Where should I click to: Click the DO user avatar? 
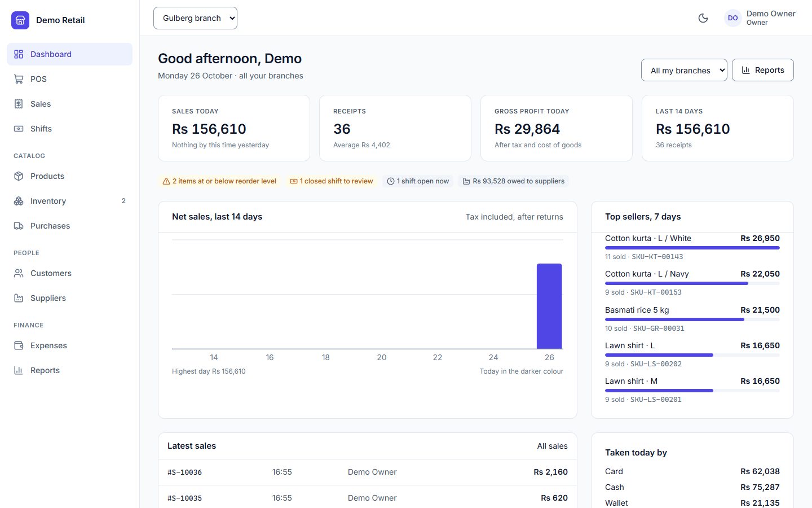732,18
